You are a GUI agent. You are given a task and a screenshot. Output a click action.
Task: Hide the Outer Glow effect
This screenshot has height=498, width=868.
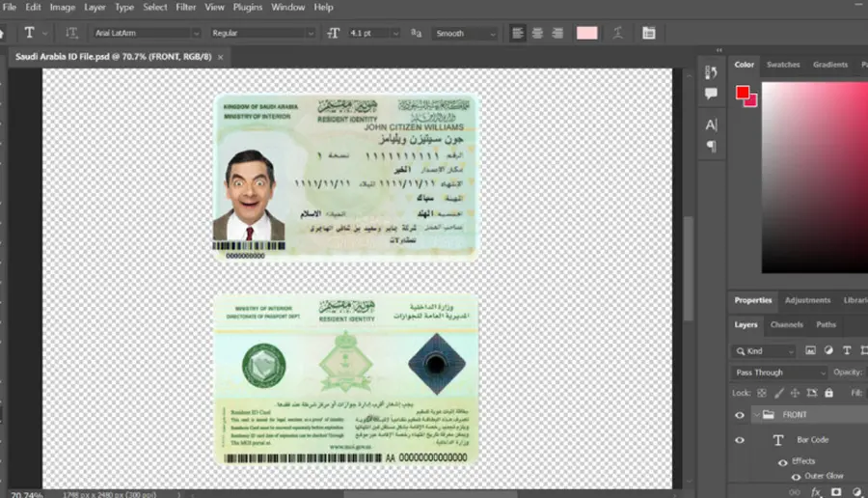point(796,477)
